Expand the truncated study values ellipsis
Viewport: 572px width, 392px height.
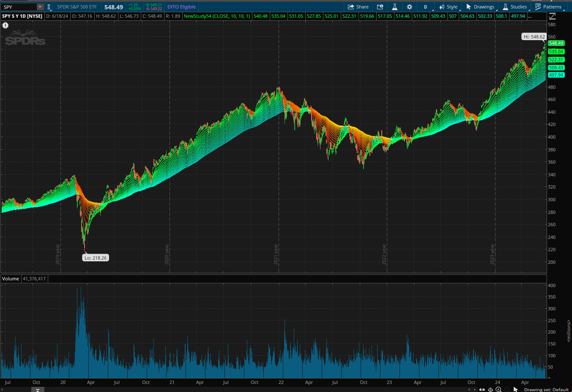click(x=530, y=16)
